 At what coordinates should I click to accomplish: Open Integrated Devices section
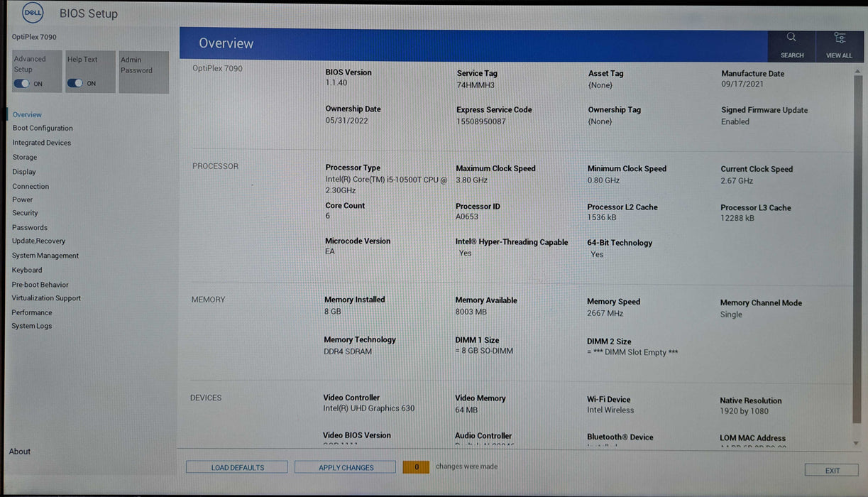click(x=42, y=143)
